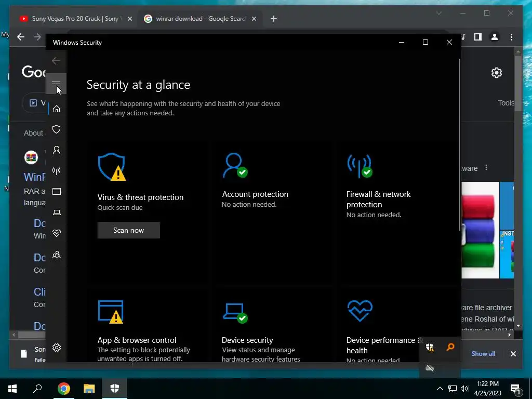
Task: Click Windows Security taskbar icon
Action: click(x=115, y=389)
